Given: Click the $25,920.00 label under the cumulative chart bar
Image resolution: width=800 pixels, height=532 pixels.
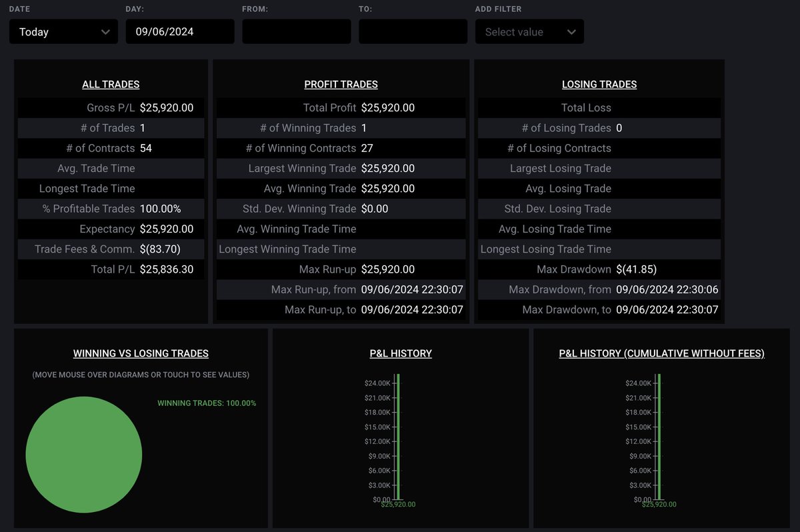Looking at the screenshot, I should coord(659,505).
